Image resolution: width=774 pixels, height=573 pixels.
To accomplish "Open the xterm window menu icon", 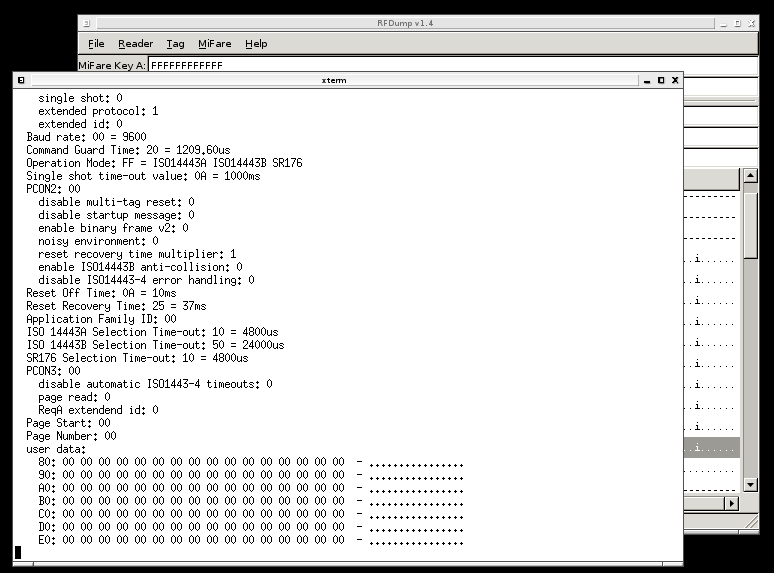I will (x=21, y=80).
